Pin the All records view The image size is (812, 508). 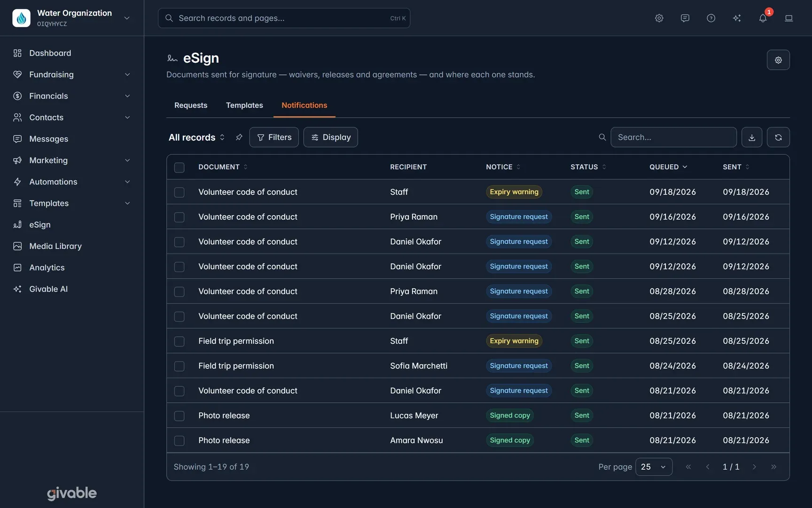pyautogui.click(x=239, y=137)
